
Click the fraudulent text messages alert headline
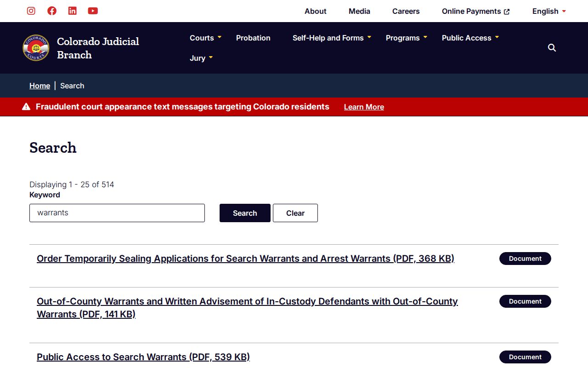pyautogui.click(x=182, y=107)
